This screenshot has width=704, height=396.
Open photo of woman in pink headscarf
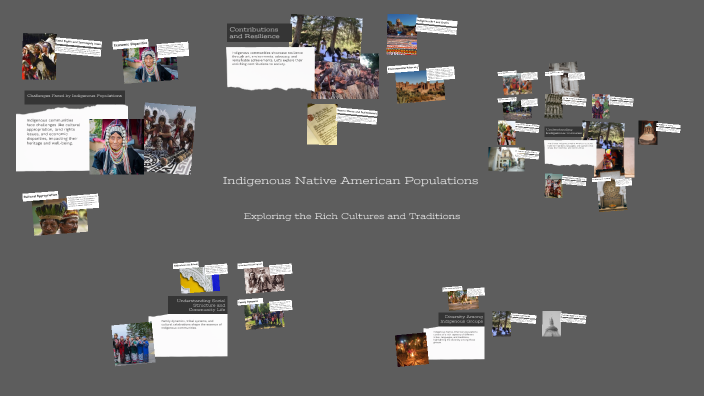(600, 106)
